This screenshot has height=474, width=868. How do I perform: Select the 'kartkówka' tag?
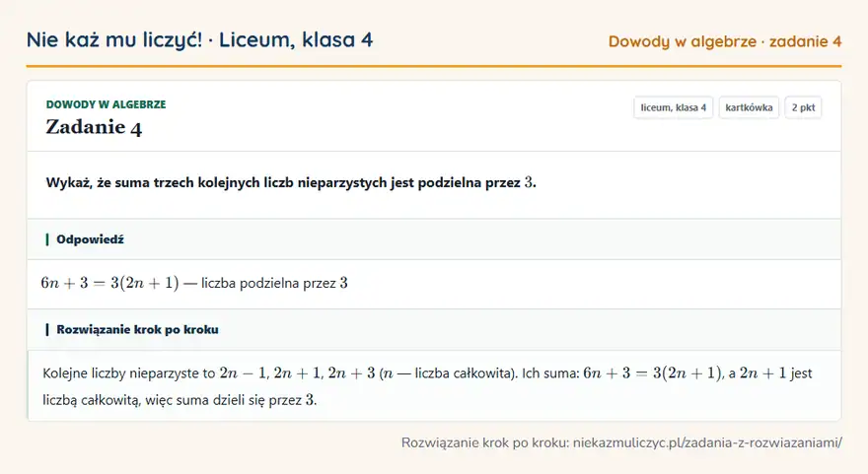click(749, 107)
